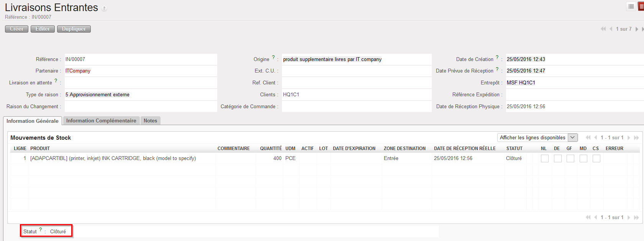Toggle DE checkbox on ink cartridge line
Image resolution: width=644 pixels, height=241 pixels.
tap(558, 158)
